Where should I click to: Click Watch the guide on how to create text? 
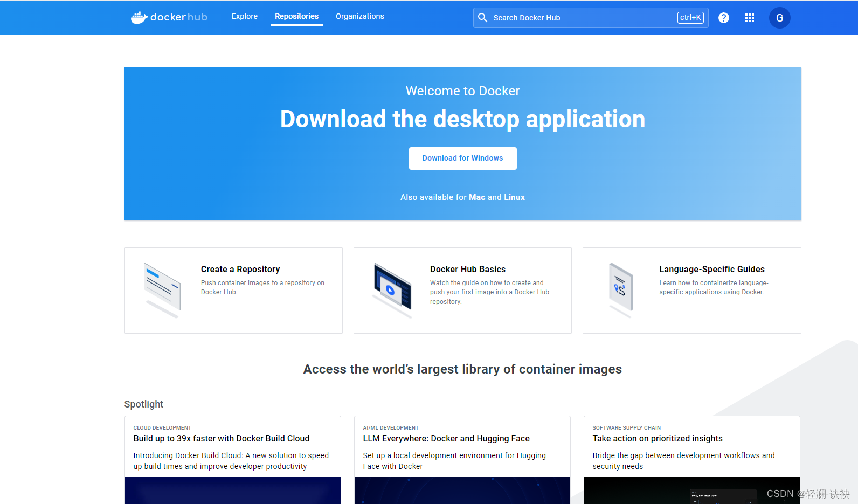click(489, 292)
